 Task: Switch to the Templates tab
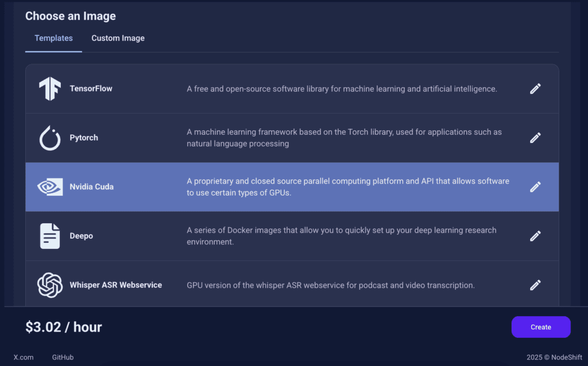click(x=53, y=38)
